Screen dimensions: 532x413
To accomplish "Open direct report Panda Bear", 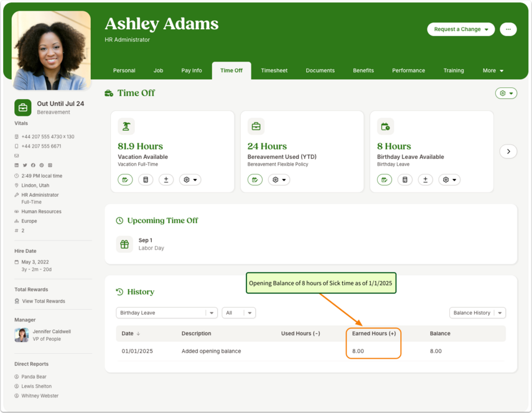I will click(x=34, y=377).
